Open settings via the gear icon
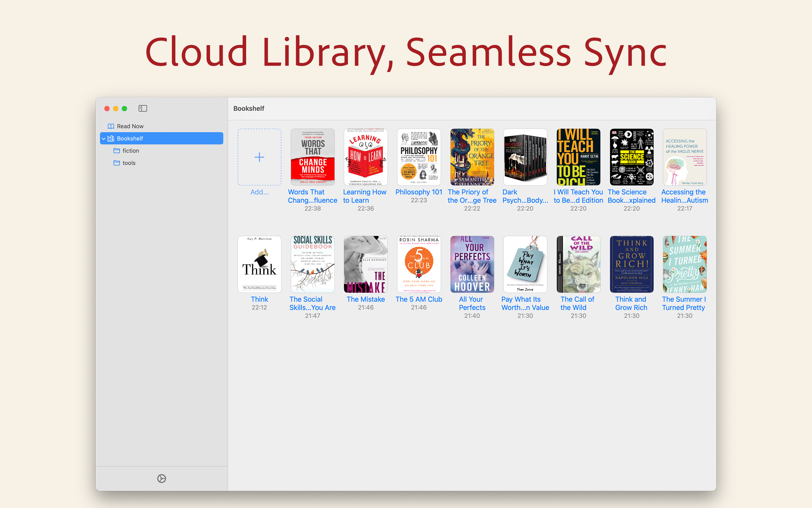The image size is (812, 508). pyautogui.click(x=161, y=478)
